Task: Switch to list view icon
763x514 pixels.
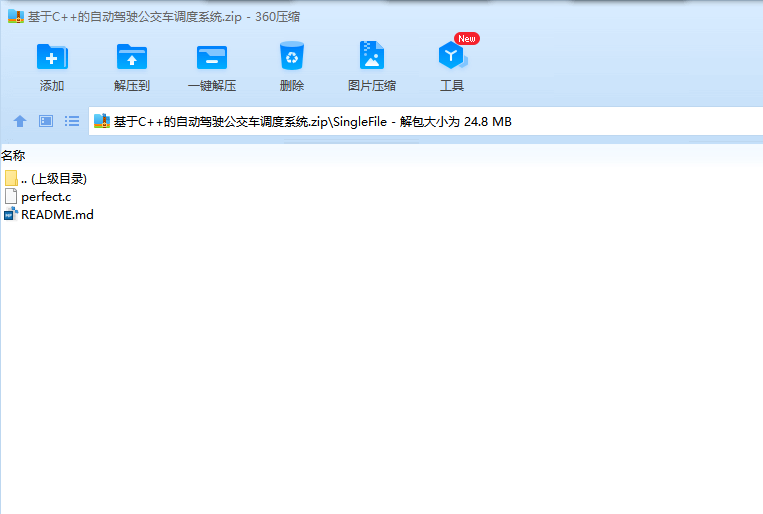Action: click(72, 121)
